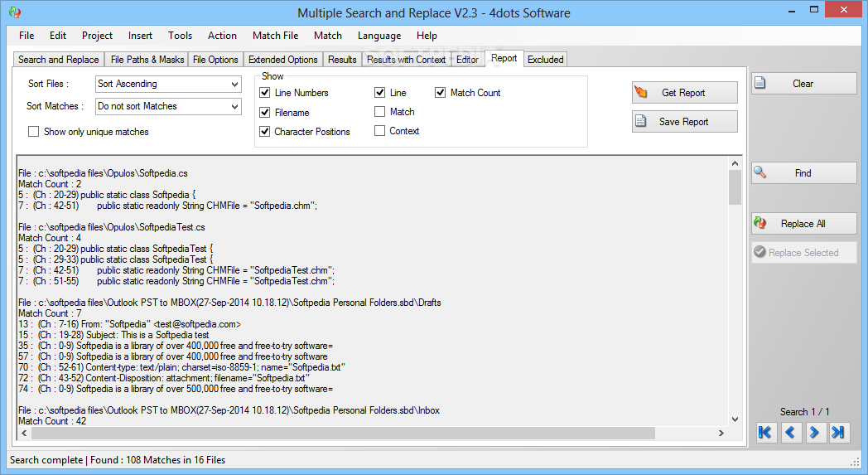The height and width of the screenshot is (475, 868).
Task: Click the report scroll left arrow
Action: pyautogui.click(x=24, y=433)
